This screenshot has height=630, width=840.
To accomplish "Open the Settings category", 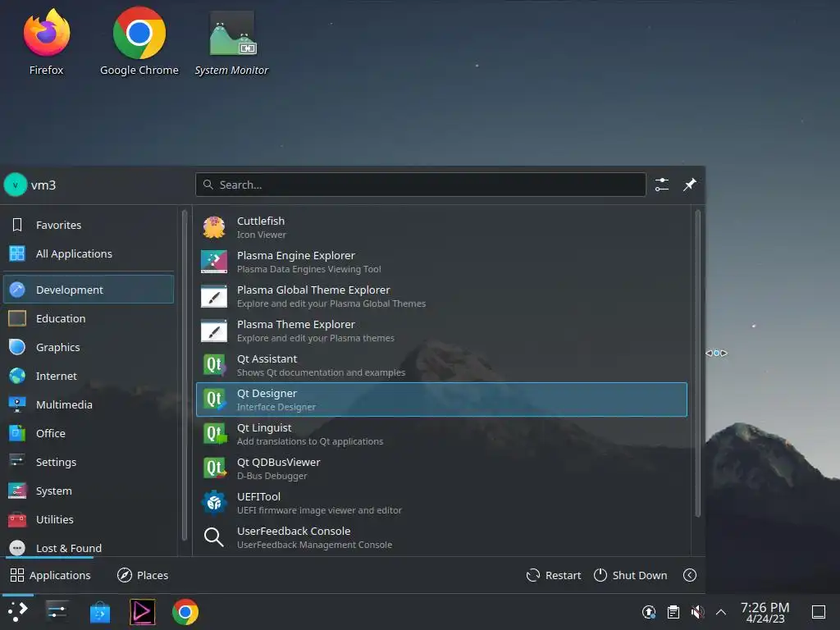I will click(89, 463).
